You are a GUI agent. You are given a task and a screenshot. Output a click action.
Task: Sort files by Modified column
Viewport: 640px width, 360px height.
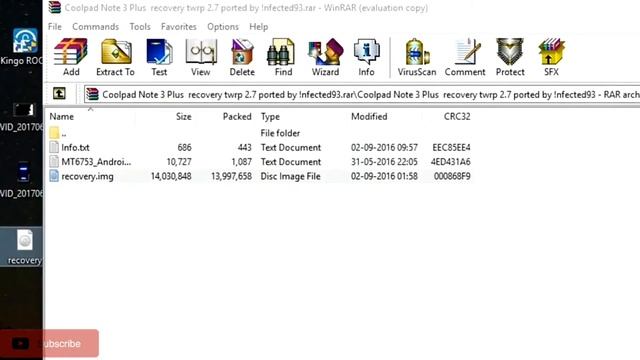tap(369, 116)
